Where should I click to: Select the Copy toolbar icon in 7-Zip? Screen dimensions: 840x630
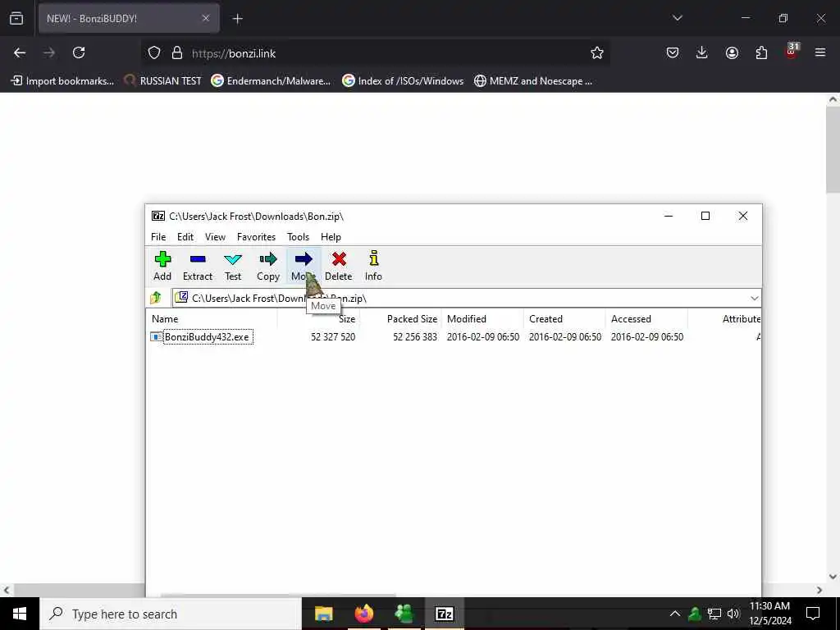pos(268,266)
